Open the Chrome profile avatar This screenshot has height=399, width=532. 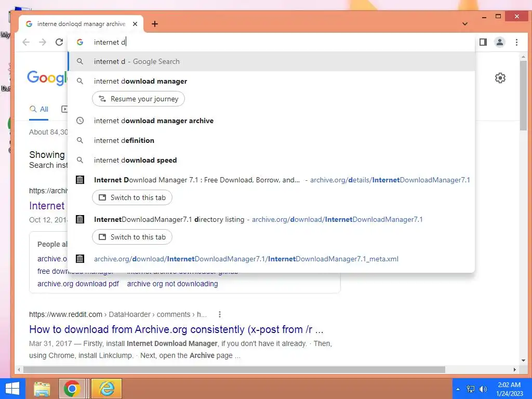500,42
